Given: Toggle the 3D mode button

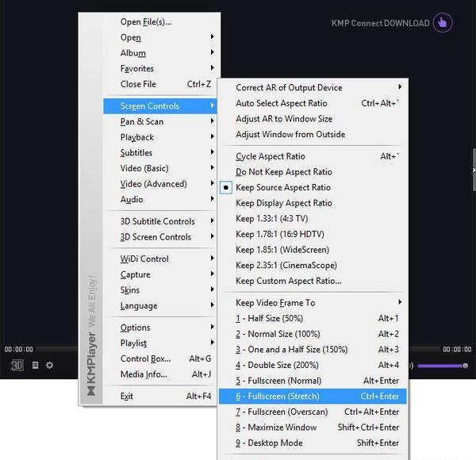Looking at the screenshot, I should [17, 366].
